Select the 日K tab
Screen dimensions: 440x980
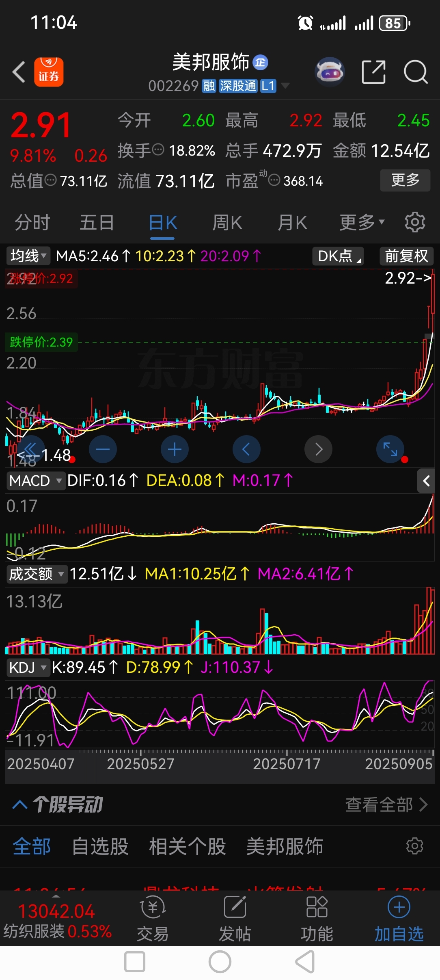[x=163, y=223]
